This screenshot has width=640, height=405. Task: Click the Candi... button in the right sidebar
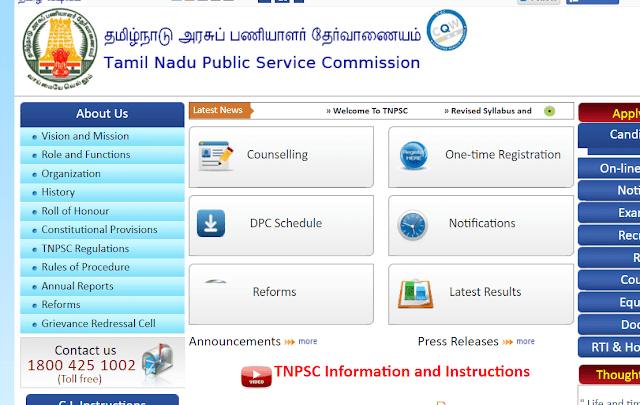point(609,136)
